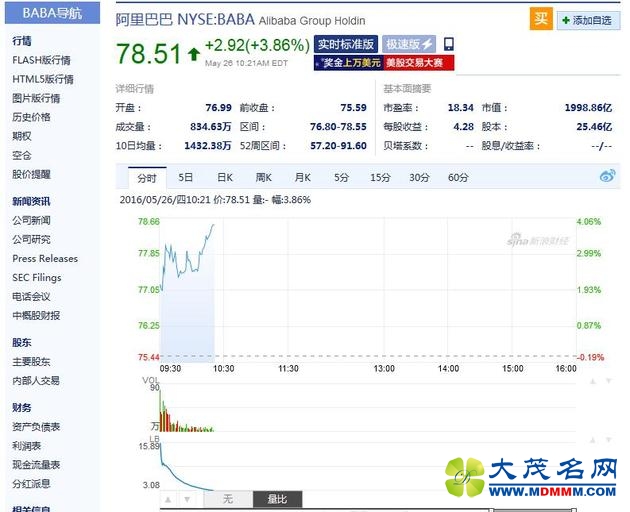
Task: Click the 市盈率 value 18.34
Action: 461,108
